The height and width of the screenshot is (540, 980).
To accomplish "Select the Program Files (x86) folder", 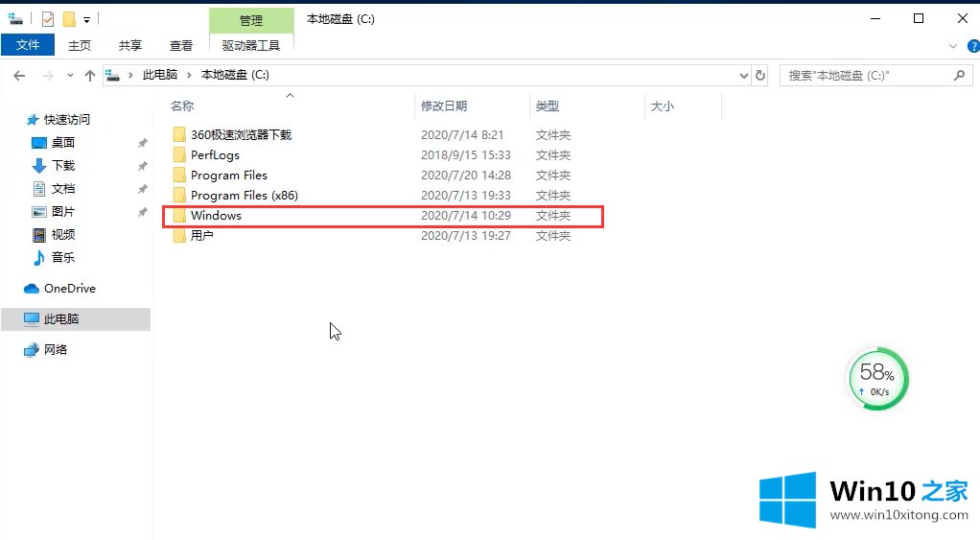I will tap(244, 195).
